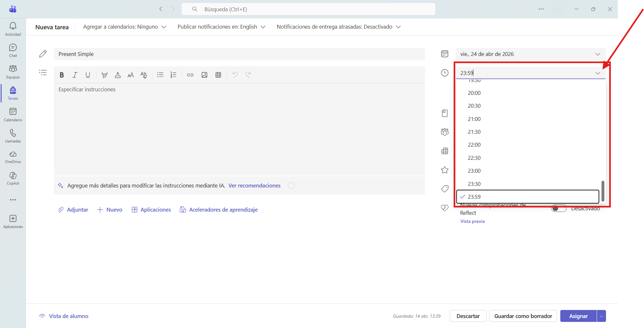This screenshot has width=644, height=328.
Task: Click the Asignar button
Action: 578,316
